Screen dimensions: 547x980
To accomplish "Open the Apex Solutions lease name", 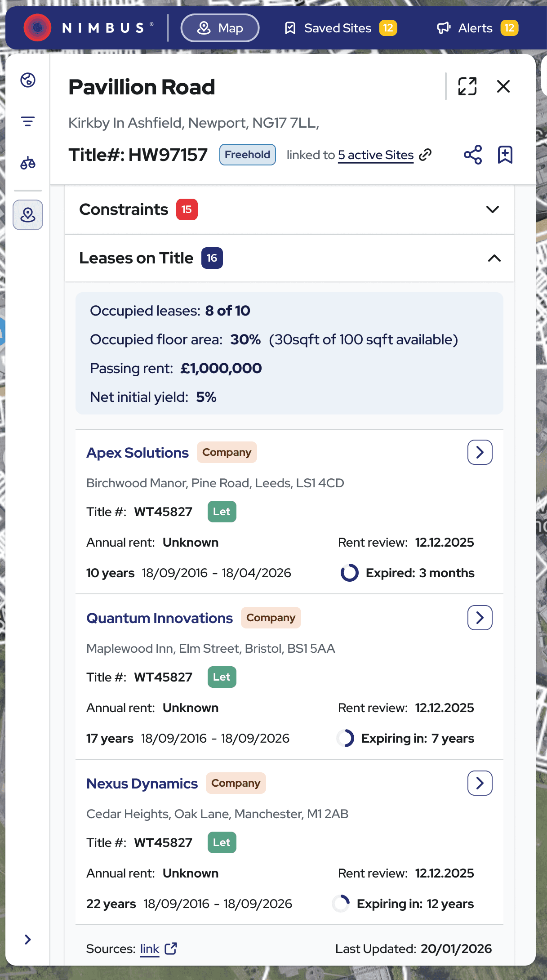I will click(138, 453).
